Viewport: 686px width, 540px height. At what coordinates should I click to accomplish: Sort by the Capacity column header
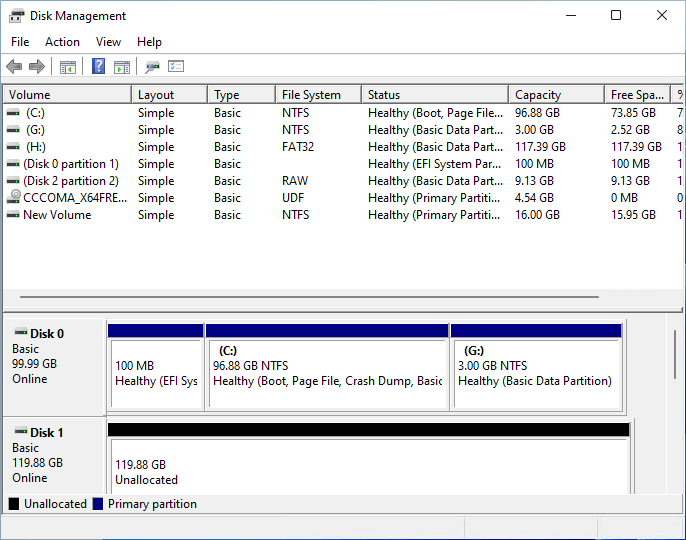[x=538, y=95]
